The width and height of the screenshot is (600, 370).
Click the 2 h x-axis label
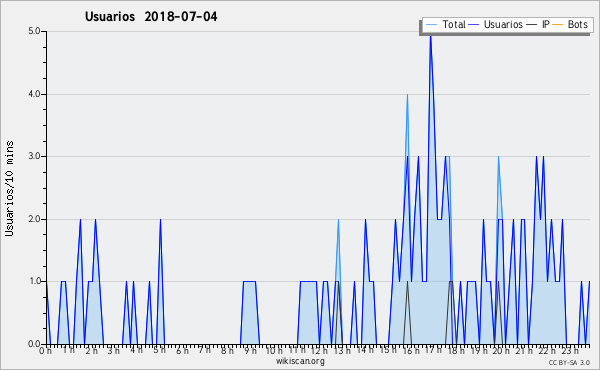[91, 350]
